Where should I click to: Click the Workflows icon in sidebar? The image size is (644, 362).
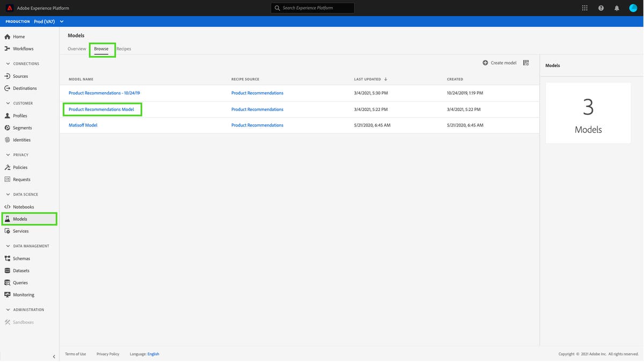tap(8, 49)
